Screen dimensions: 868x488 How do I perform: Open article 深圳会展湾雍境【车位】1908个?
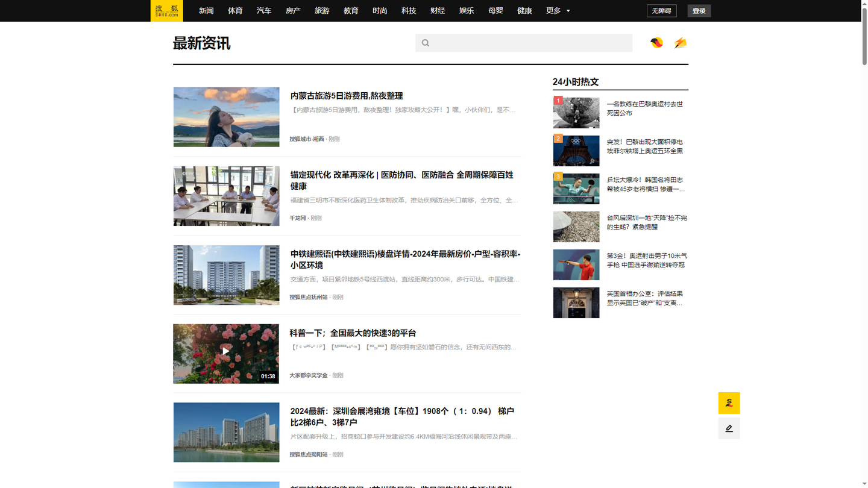[x=402, y=417]
